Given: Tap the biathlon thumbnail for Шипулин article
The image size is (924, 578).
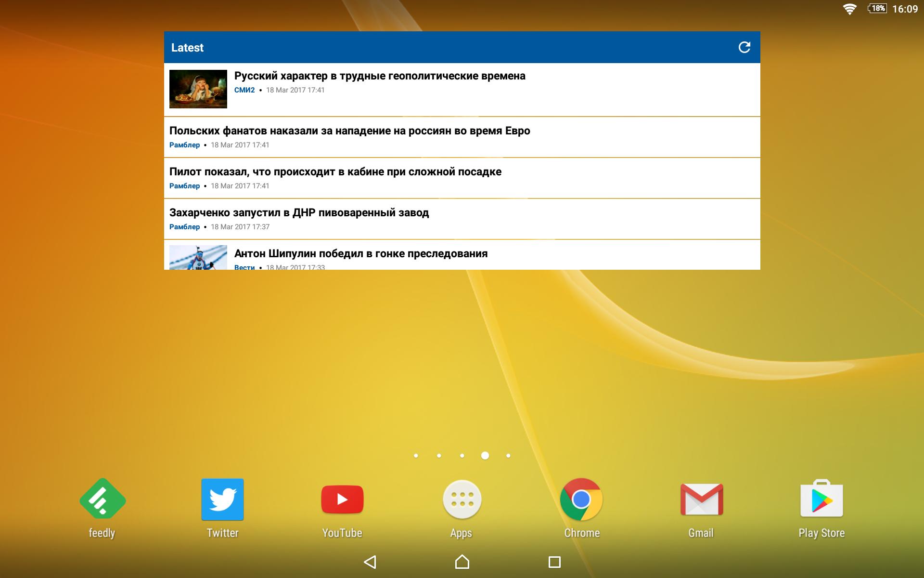Looking at the screenshot, I should point(198,257).
